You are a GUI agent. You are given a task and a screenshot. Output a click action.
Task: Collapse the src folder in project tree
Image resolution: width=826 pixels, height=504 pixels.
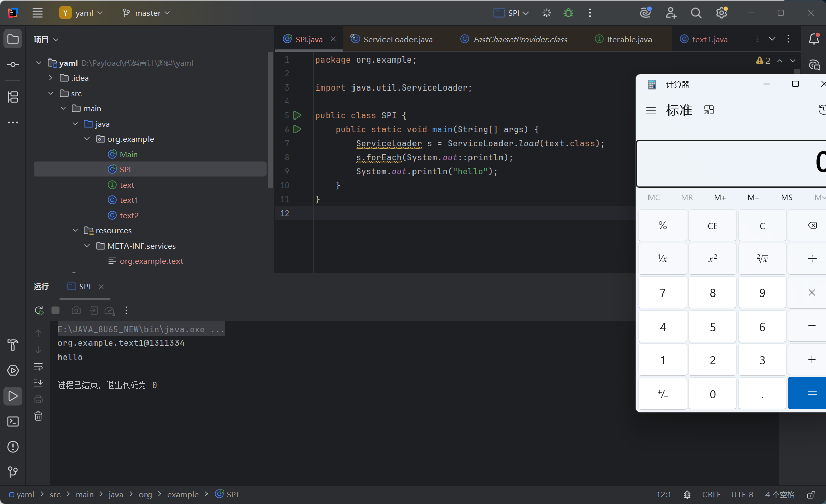[51, 93]
